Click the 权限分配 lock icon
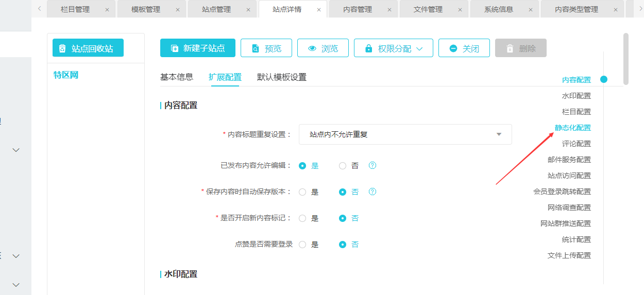 (368, 48)
